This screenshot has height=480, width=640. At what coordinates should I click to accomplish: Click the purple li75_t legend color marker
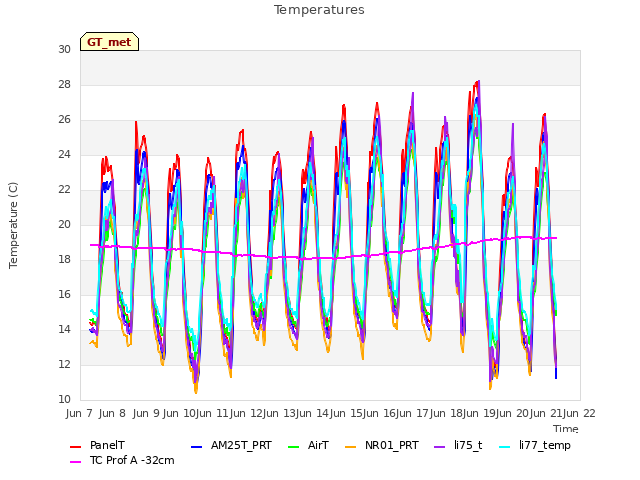(x=440, y=447)
